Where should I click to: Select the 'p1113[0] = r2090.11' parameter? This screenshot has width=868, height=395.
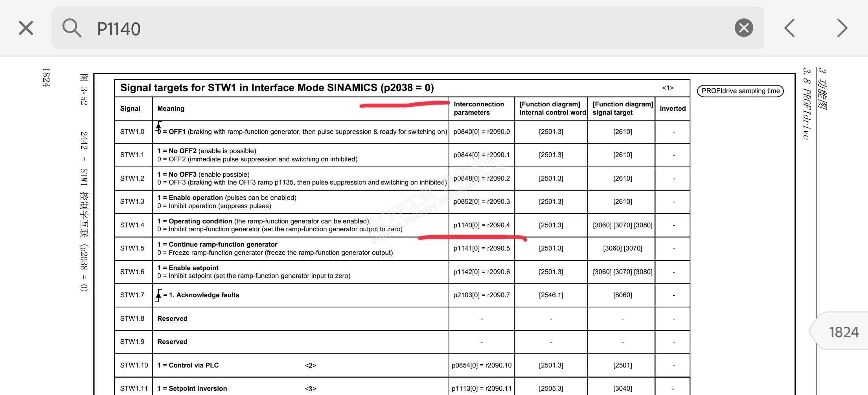[482, 388]
